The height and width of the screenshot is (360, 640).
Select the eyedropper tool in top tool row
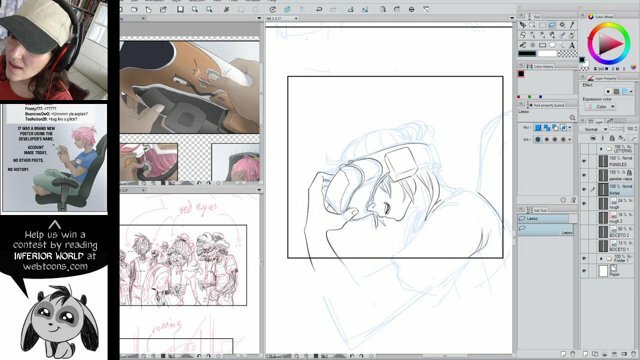[572, 25]
